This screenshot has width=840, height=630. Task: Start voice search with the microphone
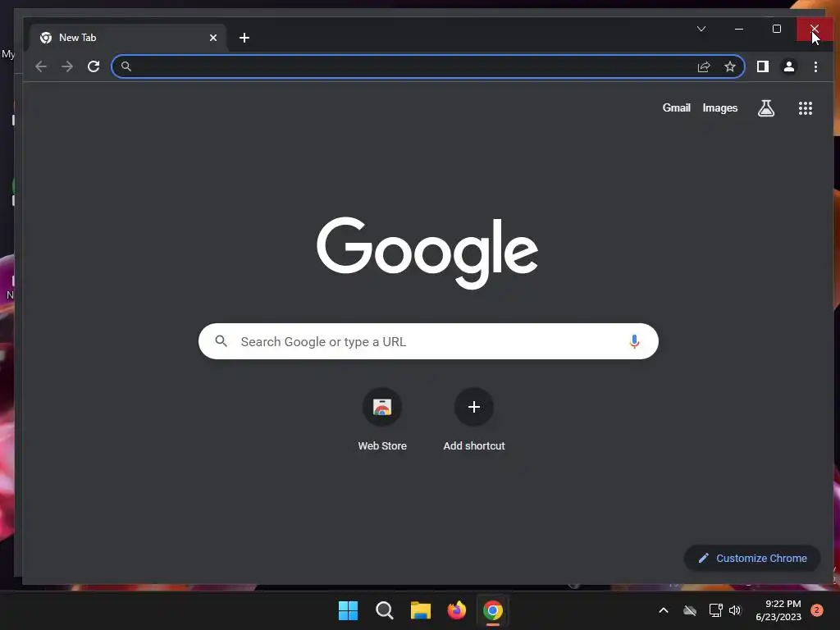tap(634, 341)
